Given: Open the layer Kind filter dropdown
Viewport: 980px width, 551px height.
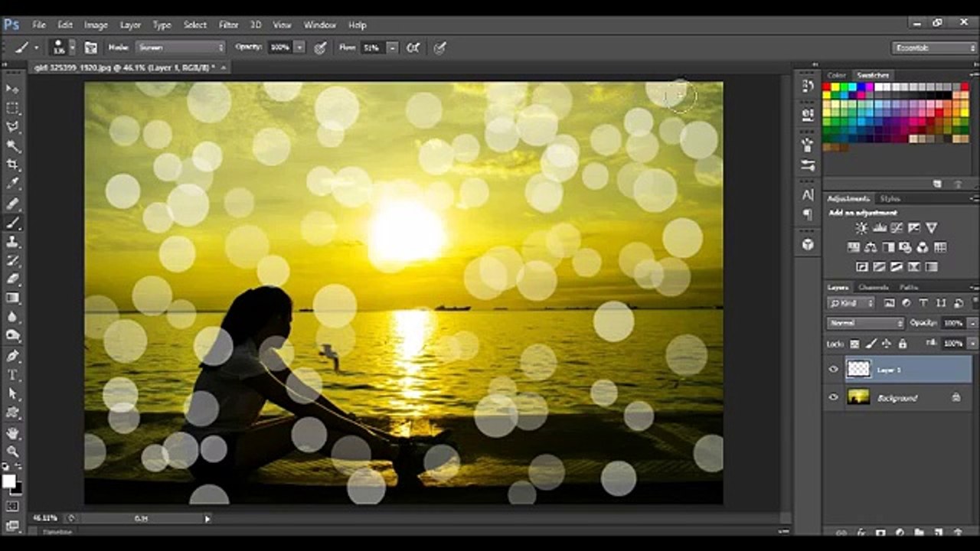Looking at the screenshot, I should point(851,303).
